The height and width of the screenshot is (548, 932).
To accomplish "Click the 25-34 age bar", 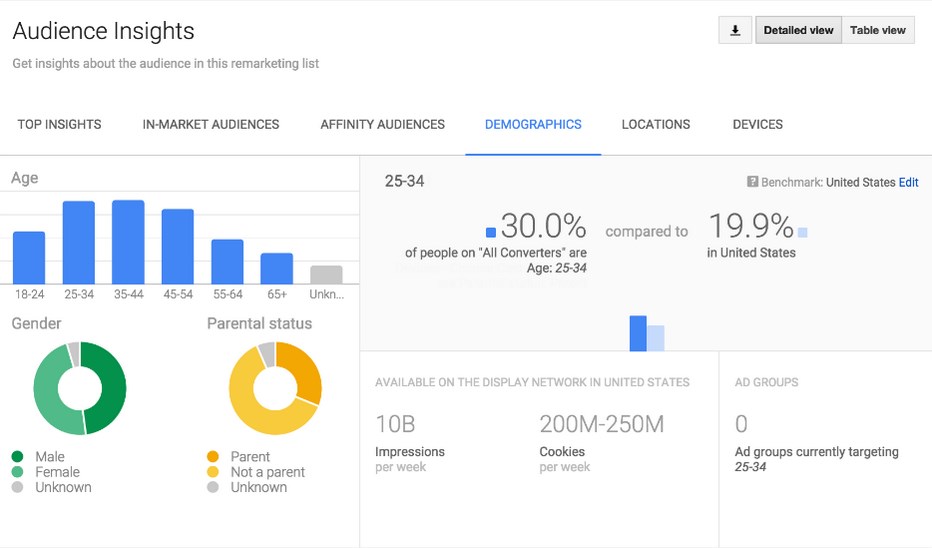I will click(x=79, y=243).
